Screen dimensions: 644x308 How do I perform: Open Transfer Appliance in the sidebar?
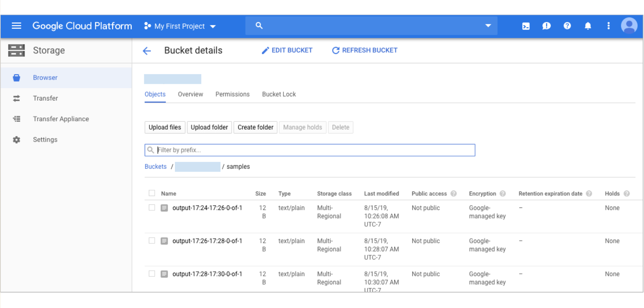tap(61, 119)
